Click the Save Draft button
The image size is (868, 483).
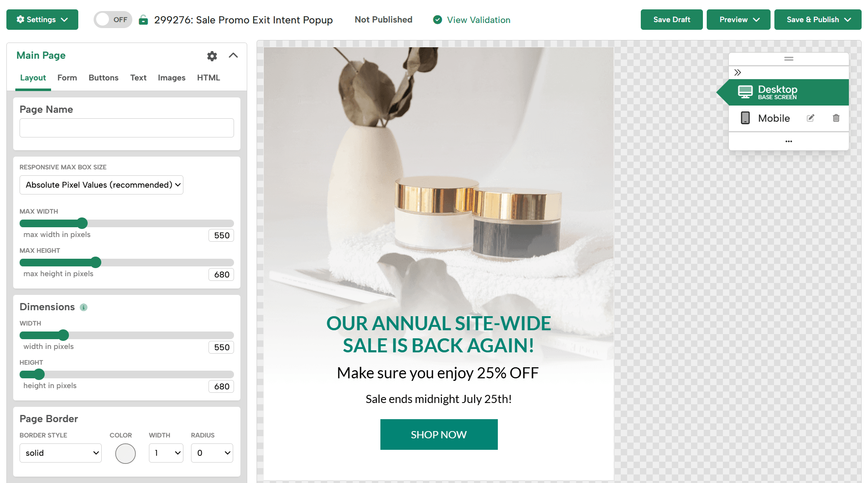point(671,20)
